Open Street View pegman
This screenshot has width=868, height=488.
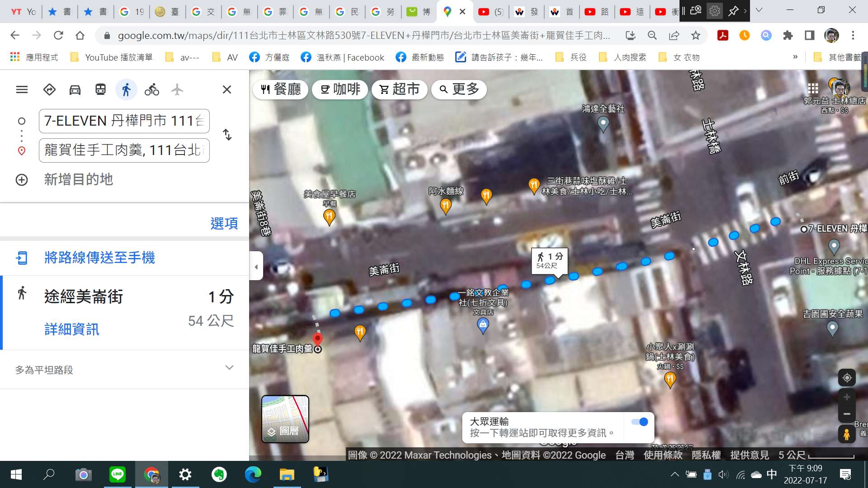tap(847, 434)
